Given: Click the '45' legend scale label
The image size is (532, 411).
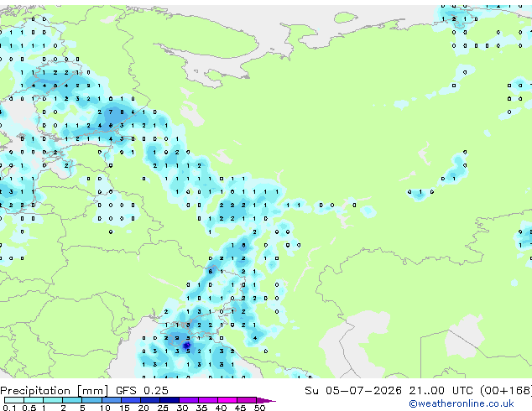Looking at the screenshot, I should click(240, 408).
